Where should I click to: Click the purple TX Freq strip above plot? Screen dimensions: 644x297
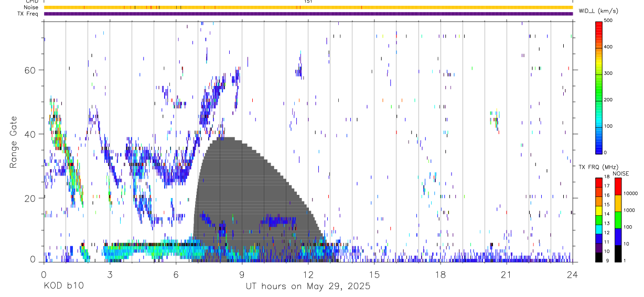(308, 14)
